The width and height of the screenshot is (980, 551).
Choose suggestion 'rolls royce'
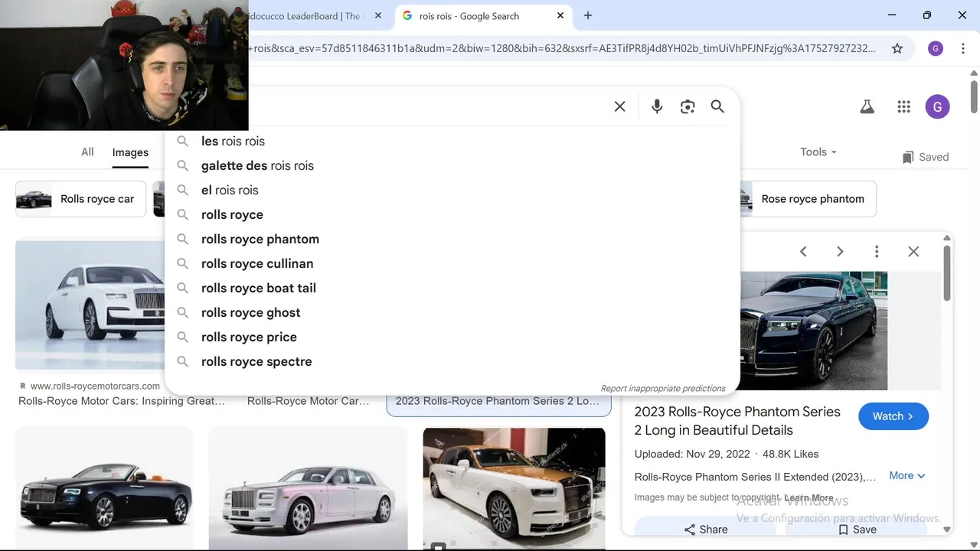tap(452, 214)
